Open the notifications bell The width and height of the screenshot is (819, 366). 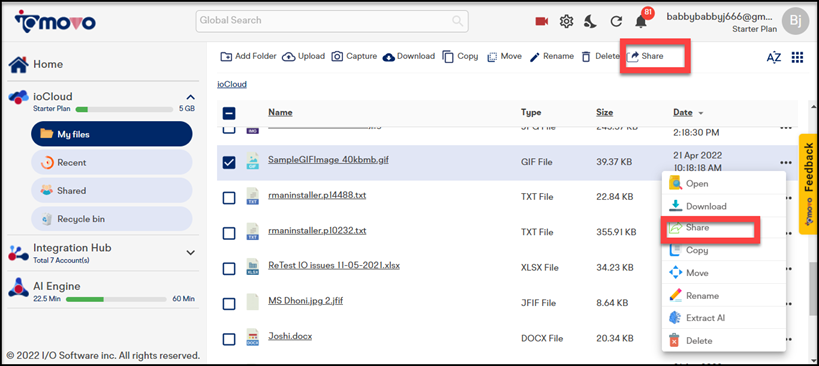pyautogui.click(x=640, y=21)
